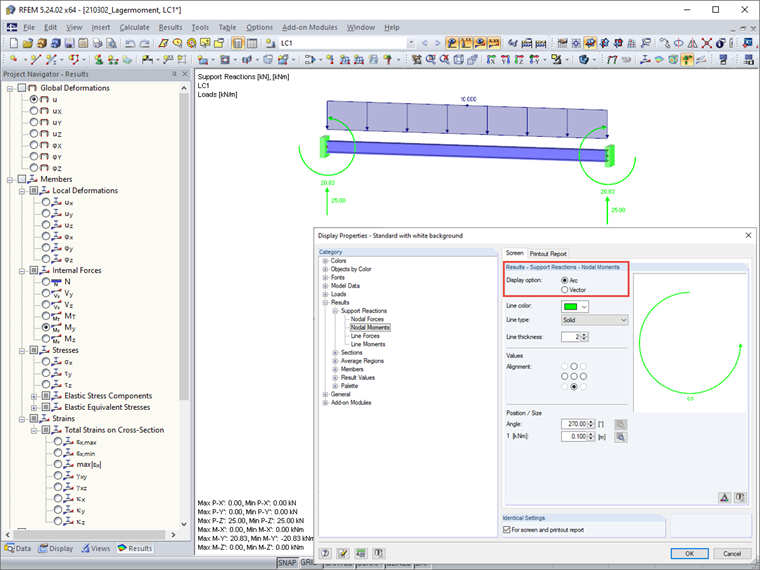Click the Cancel button
Viewport: 760px width, 570px height.
(x=731, y=554)
